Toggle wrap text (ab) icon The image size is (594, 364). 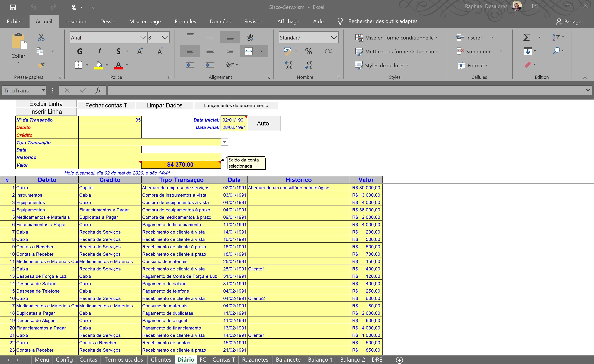pyautogui.click(x=250, y=37)
